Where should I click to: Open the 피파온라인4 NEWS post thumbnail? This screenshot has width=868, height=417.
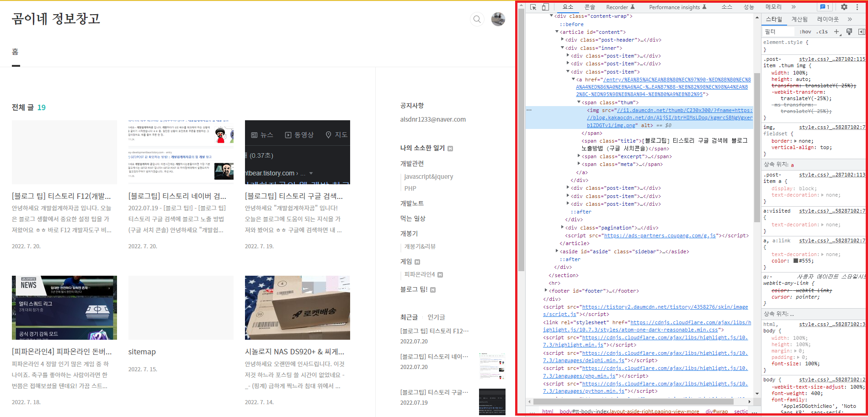pyautogui.click(x=64, y=308)
